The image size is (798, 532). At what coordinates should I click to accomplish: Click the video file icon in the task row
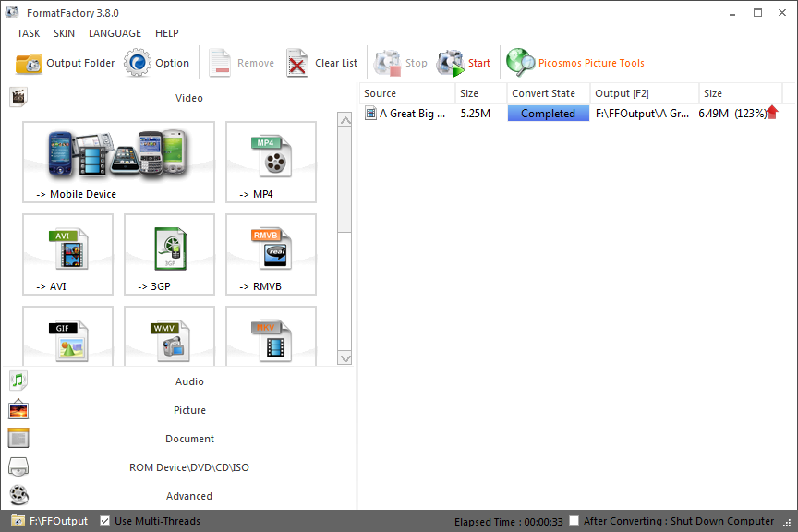pos(370,113)
